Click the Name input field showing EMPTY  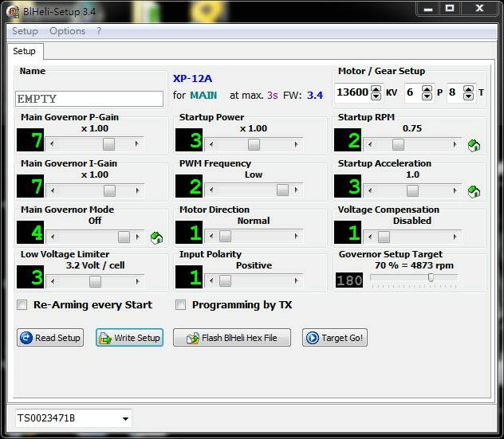pos(89,99)
